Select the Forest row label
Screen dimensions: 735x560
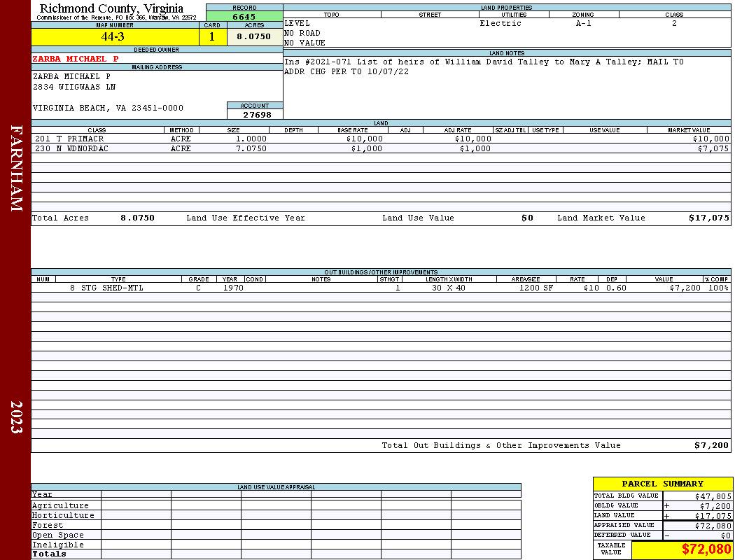48,525
